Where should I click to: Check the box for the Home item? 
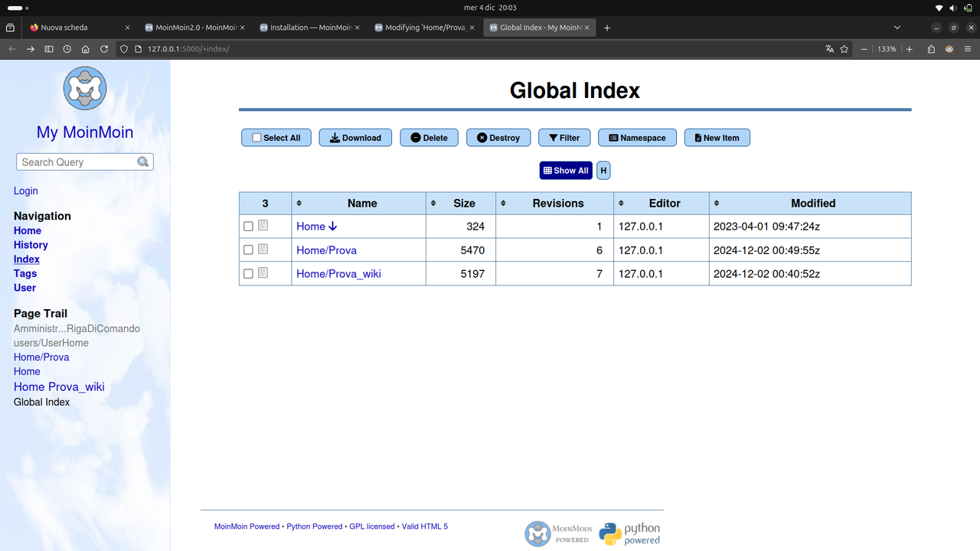tap(248, 227)
